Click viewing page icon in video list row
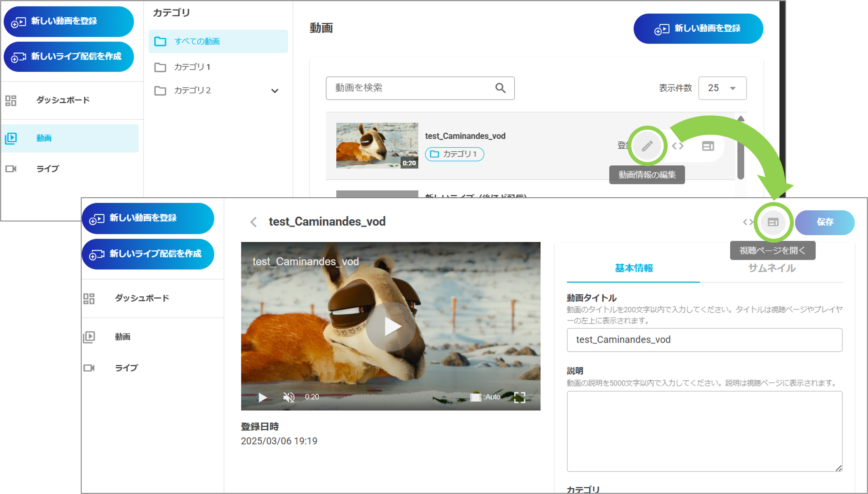The image size is (868, 494). 708,146
